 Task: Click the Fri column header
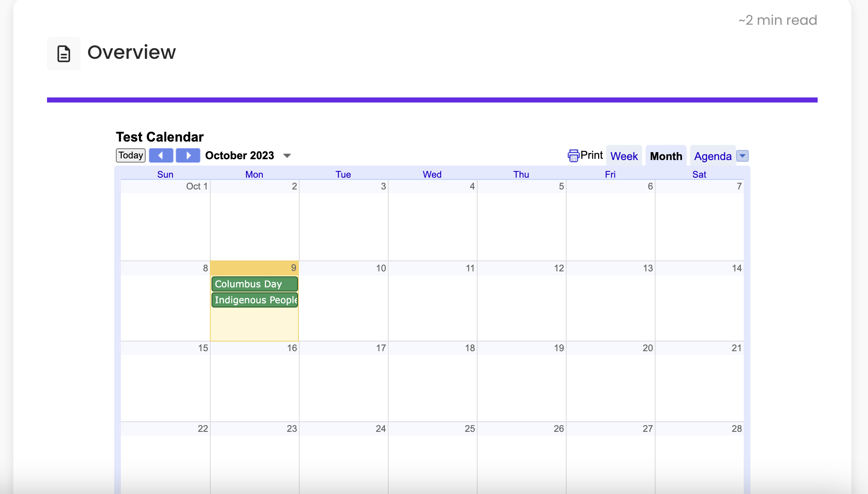tap(610, 174)
